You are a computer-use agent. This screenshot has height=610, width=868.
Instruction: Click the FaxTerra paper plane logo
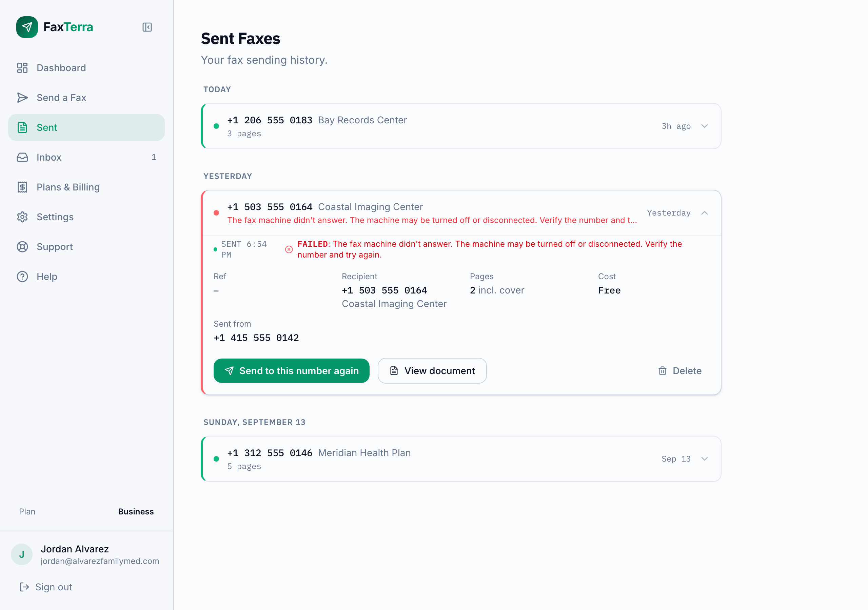[27, 27]
